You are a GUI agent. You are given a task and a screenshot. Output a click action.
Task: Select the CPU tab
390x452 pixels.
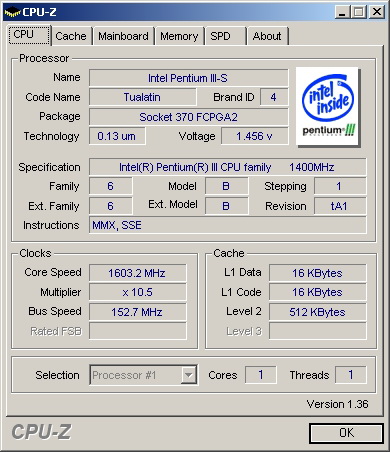(x=29, y=35)
